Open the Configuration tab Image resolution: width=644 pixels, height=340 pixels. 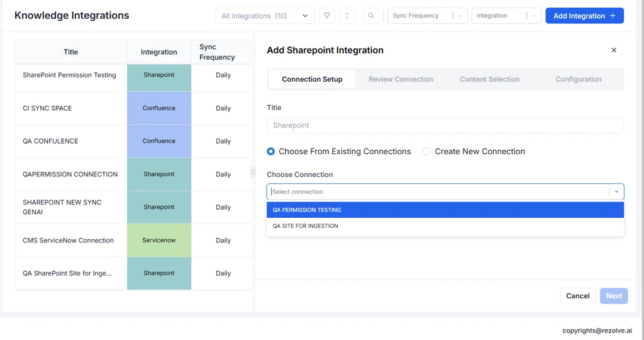point(578,79)
